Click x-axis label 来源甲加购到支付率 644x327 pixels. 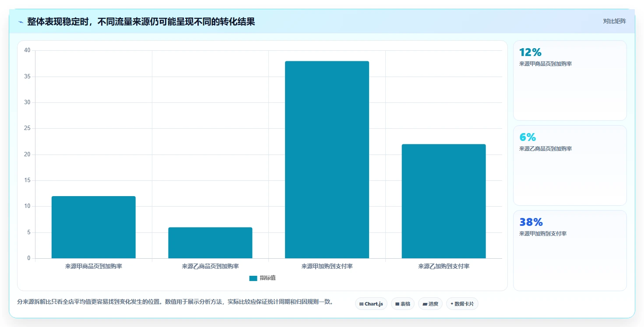[327, 266]
